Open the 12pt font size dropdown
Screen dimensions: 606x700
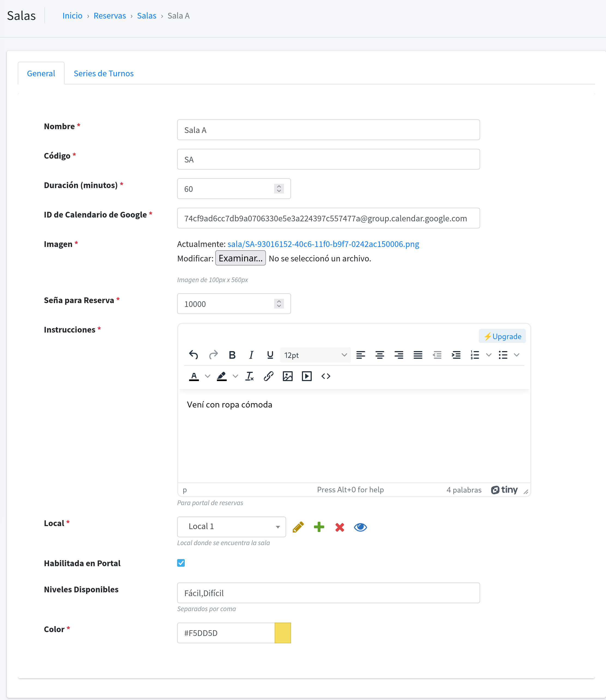tap(315, 355)
